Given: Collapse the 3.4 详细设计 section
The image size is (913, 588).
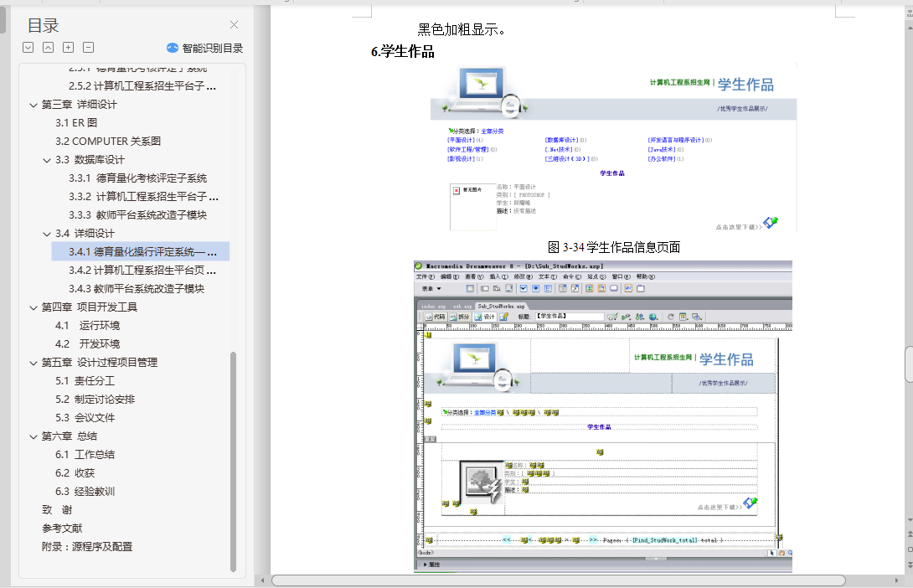Looking at the screenshot, I should pyautogui.click(x=47, y=234).
